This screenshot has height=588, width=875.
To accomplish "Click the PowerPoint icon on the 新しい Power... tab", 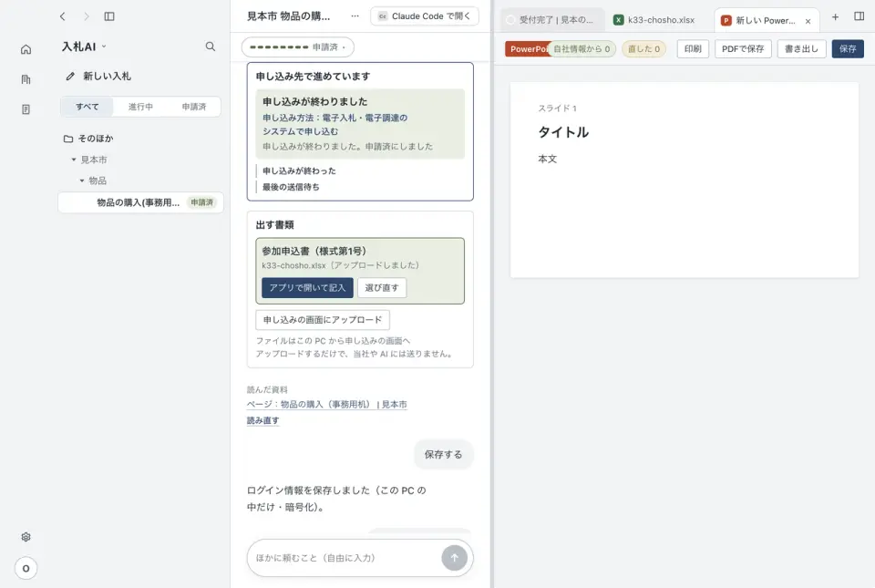I will 726,21.
